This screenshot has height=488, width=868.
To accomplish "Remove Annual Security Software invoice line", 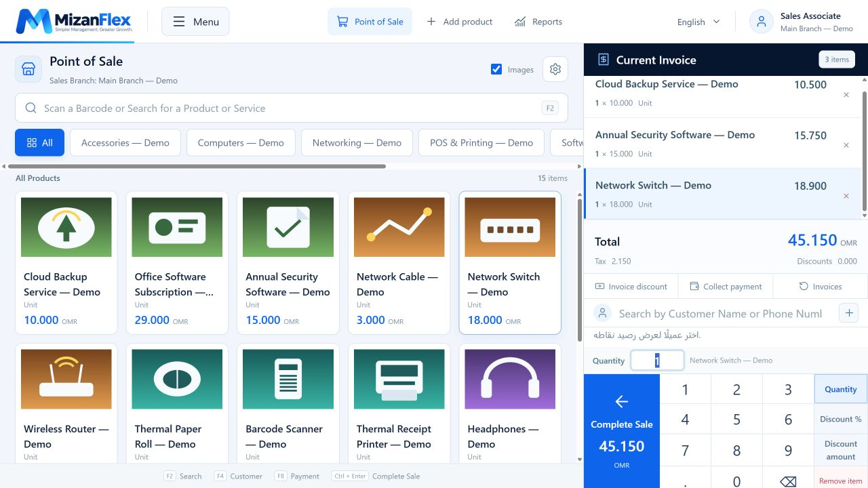I will point(846,145).
